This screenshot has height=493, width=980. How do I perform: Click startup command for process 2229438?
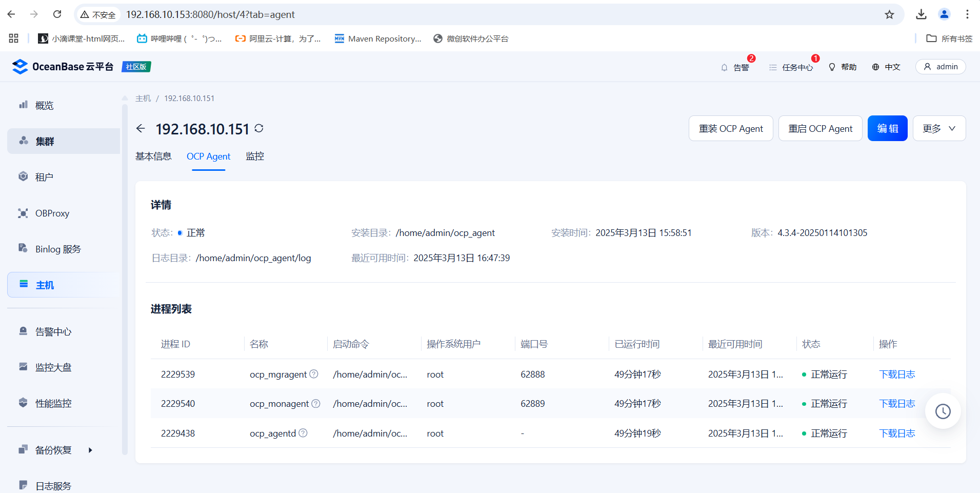click(x=370, y=433)
